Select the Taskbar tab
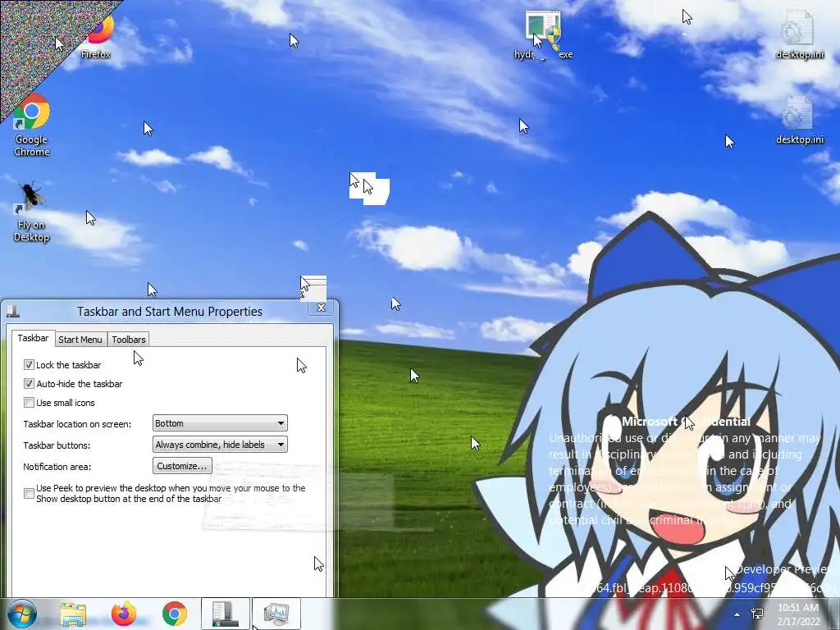Viewport: 840px width, 630px height. click(33, 338)
